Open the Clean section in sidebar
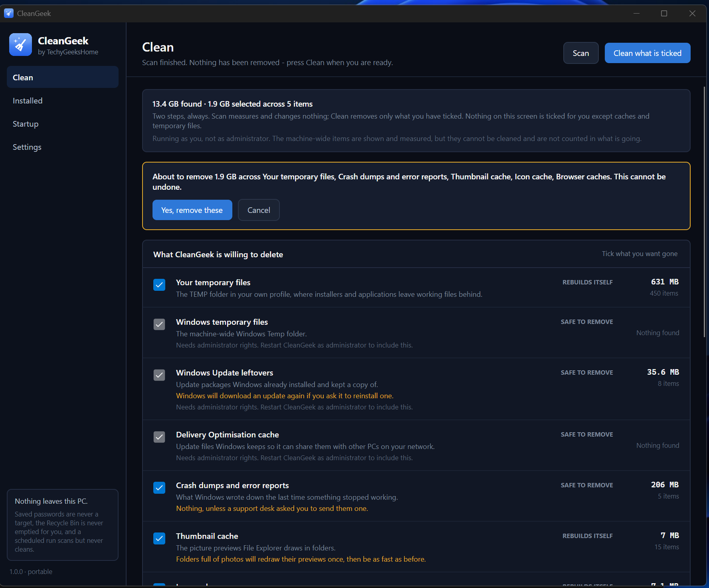 click(62, 77)
